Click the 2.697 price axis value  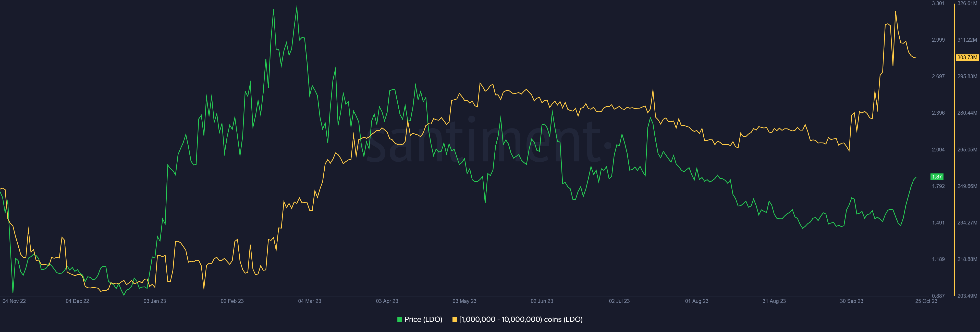point(938,77)
